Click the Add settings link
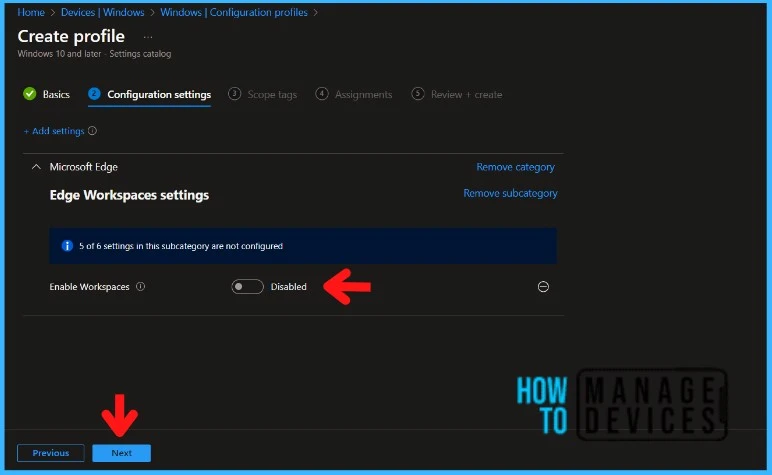 point(54,131)
